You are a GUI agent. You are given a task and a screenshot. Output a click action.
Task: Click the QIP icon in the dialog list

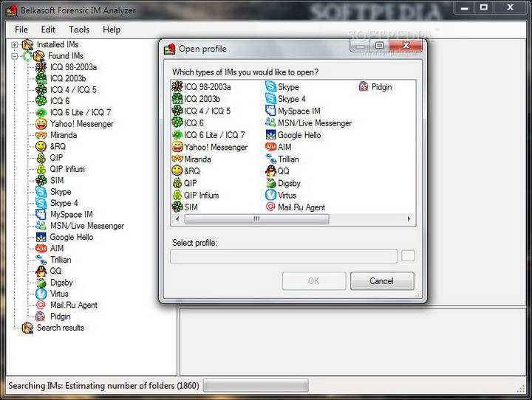pos(177,183)
